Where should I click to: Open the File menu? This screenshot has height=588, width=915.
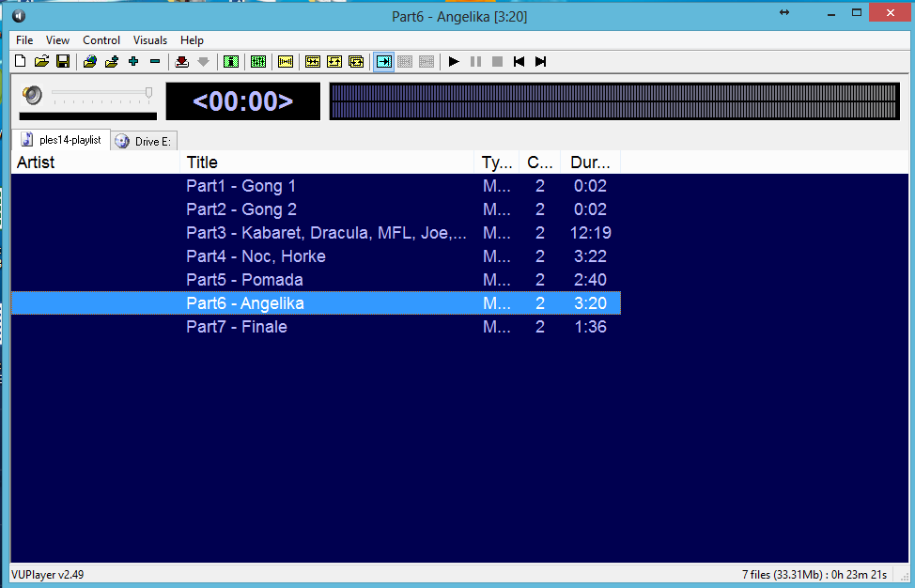coord(24,40)
